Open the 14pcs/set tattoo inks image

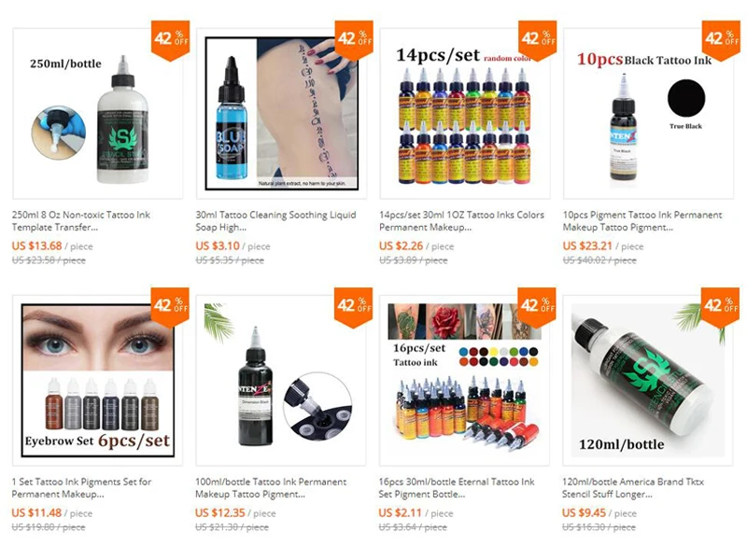465,113
